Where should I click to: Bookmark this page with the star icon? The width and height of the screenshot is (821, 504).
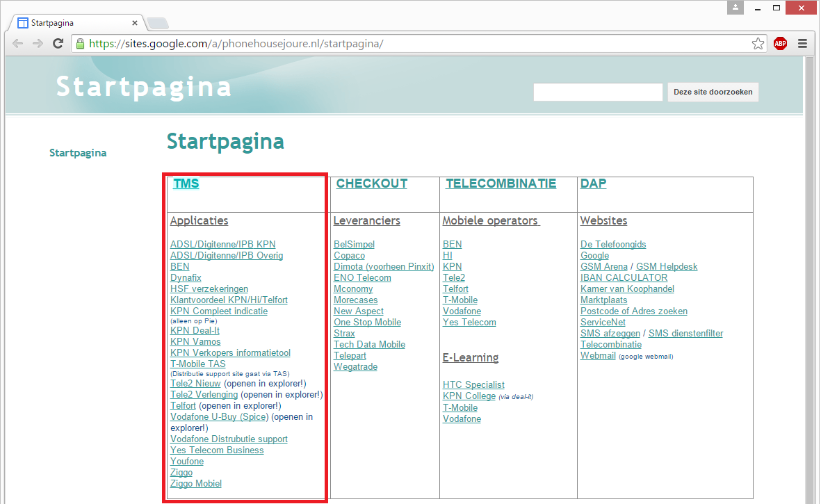tap(758, 44)
